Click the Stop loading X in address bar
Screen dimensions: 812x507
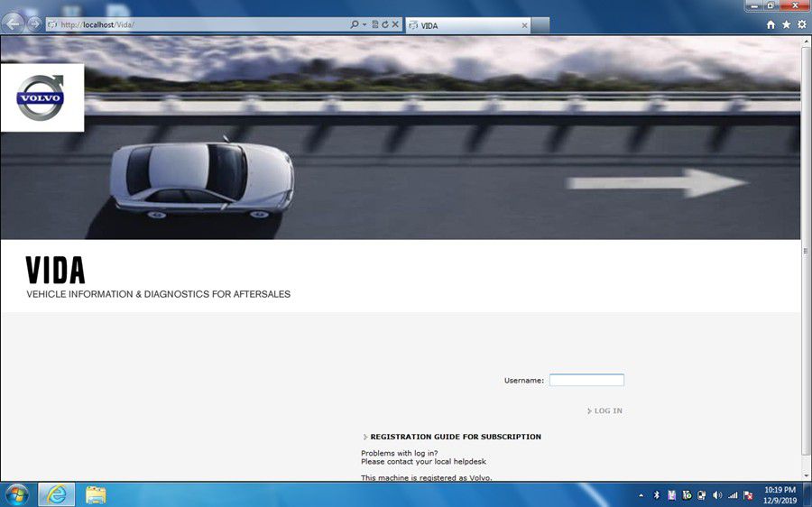pos(395,25)
